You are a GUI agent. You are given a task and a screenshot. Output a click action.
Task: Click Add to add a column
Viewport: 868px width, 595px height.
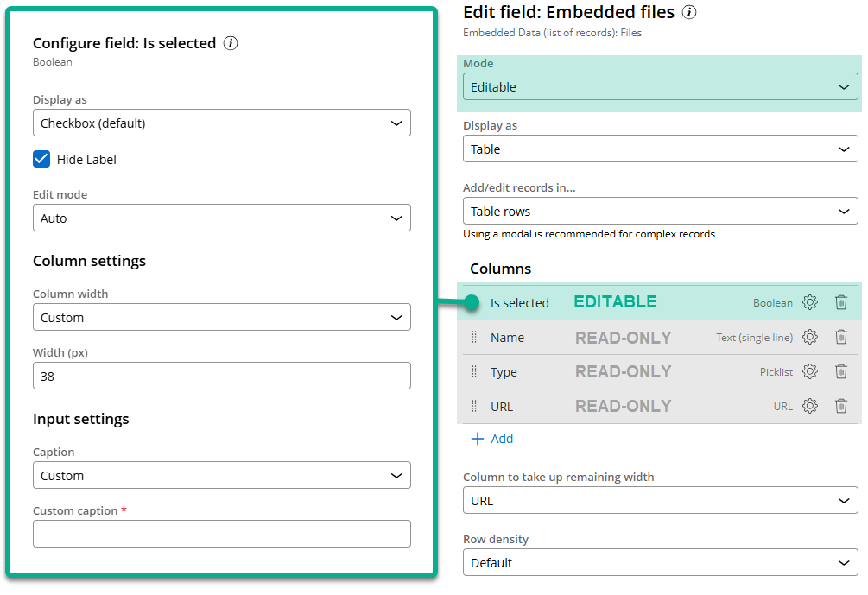point(492,439)
